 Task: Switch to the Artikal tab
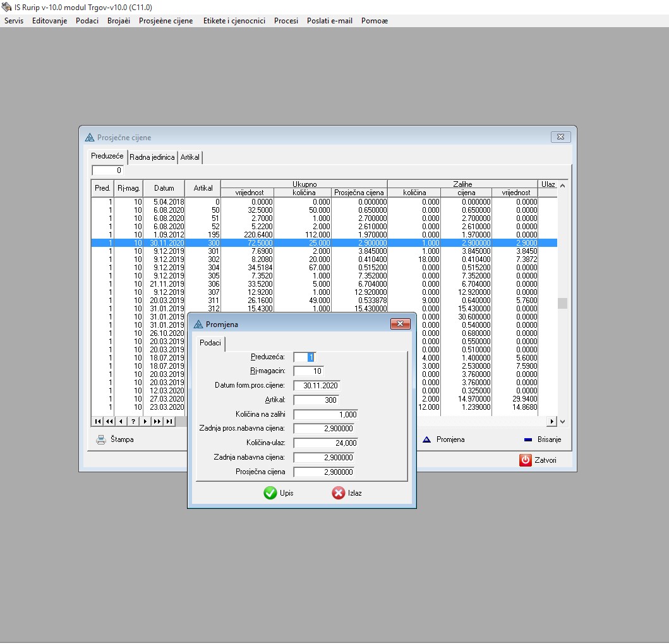(190, 157)
